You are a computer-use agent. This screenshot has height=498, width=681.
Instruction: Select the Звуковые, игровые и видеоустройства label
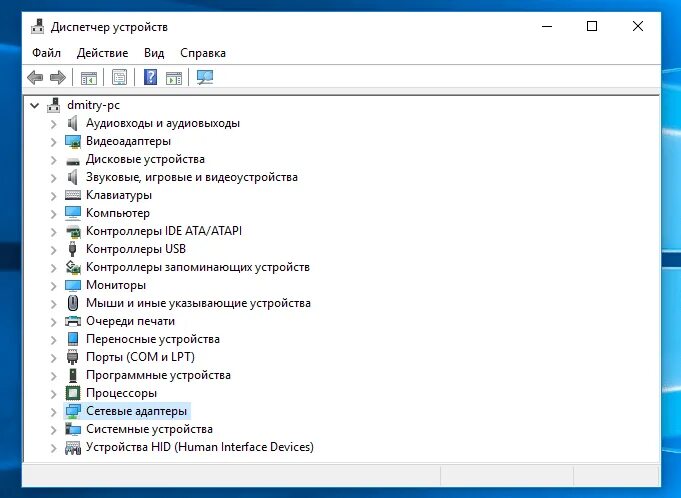(x=192, y=177)
